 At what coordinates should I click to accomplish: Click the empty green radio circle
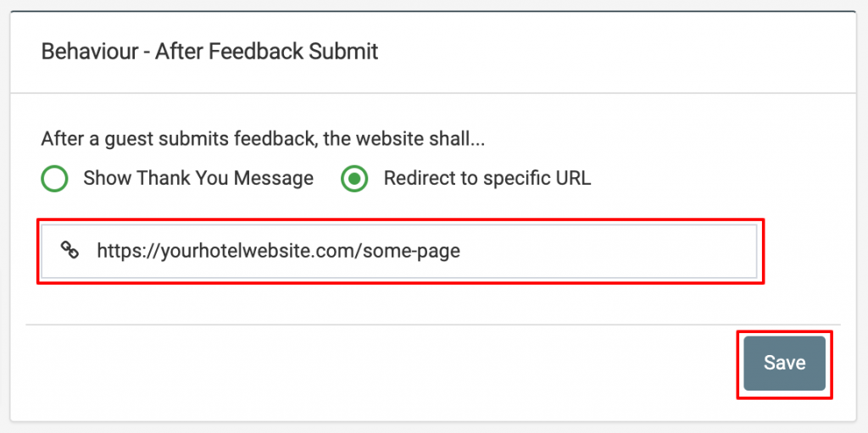pos(54,179)
